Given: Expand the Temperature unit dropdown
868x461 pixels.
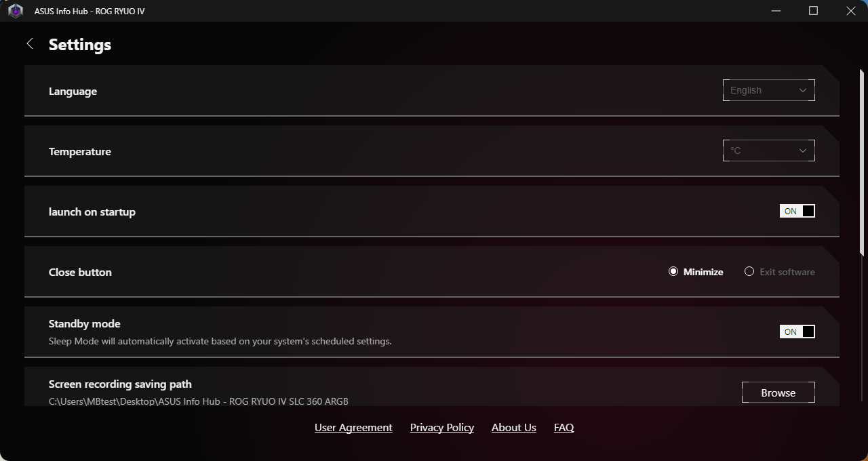Looking at the screenshot, I should [768, 151].
